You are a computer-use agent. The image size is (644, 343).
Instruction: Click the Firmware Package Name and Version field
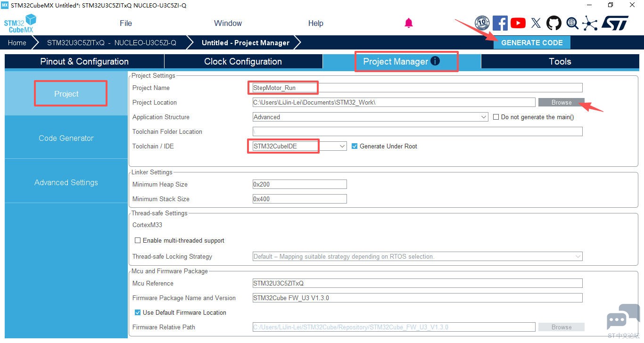tap(418, 298)
